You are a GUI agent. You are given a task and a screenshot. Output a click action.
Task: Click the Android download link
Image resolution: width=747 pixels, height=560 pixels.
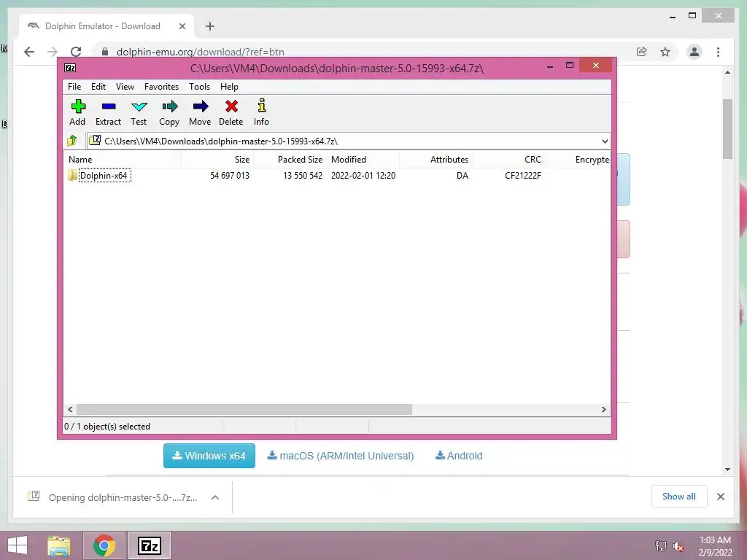[x=459, y=456]
